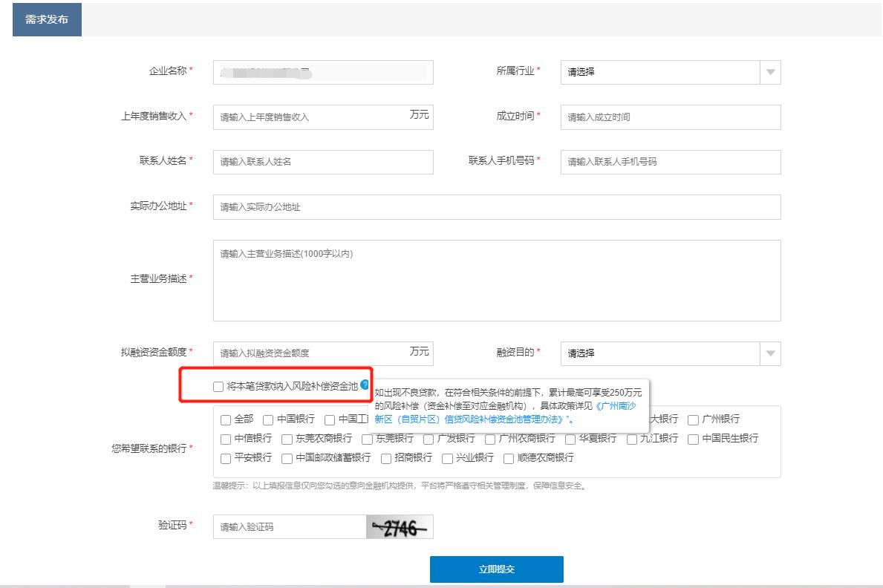Viewport: 883px width, 588px height.
Task: Select the 中国银行 checkbox
Action: [268, 419]
